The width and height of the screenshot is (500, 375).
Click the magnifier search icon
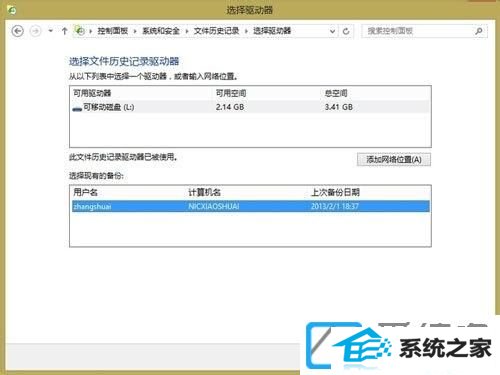tap(479, 31)
